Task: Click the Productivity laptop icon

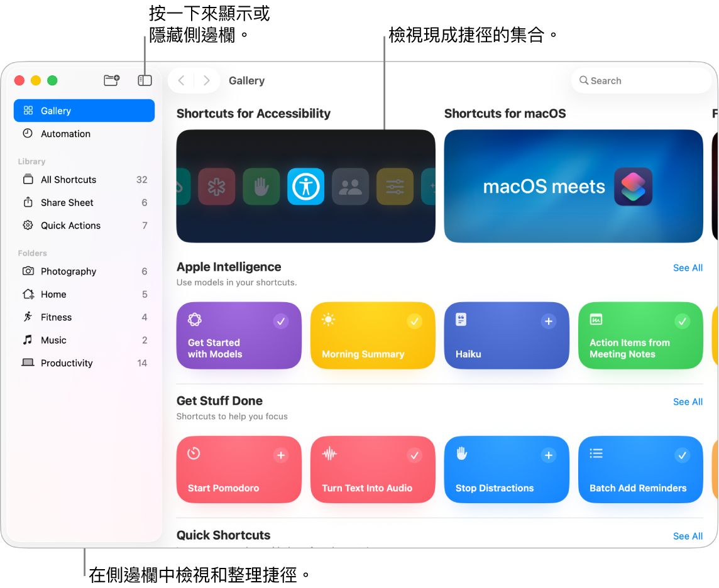Action: click(28, 362)
